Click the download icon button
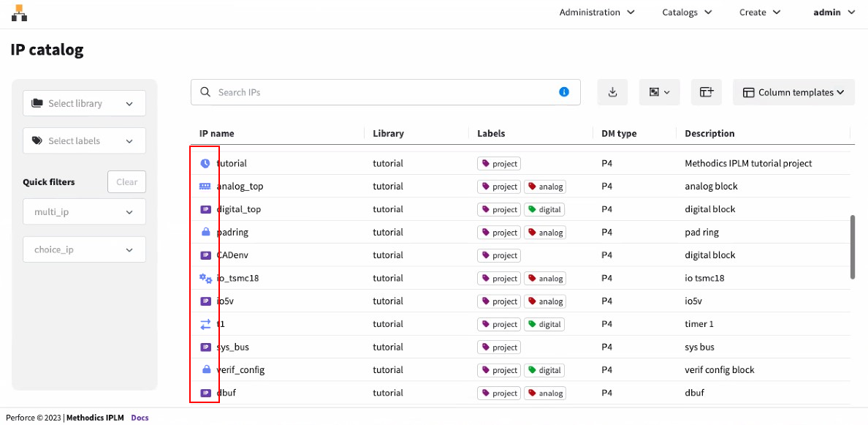This screenshot has width=868, height=425. pyautogui.click(x=612, y=92)
